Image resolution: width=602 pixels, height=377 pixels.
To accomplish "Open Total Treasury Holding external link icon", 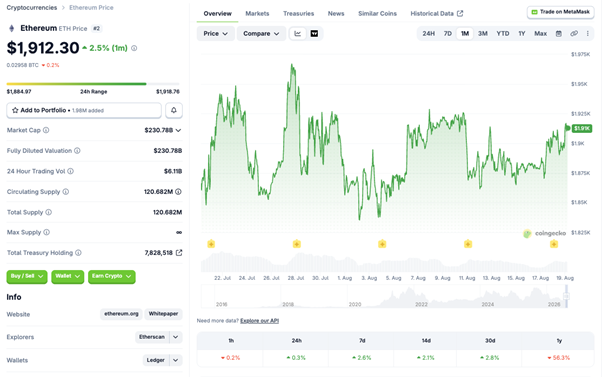I will (x=179, y=253).
